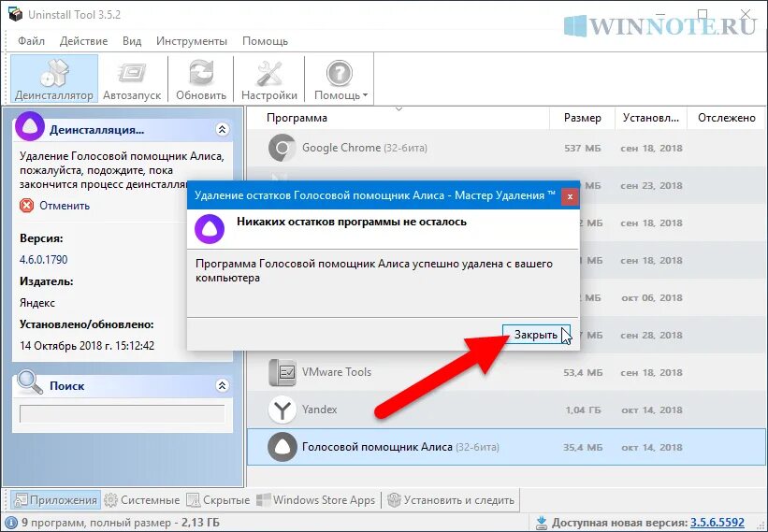Sort by the Программа column header
This screenshot has width=768, height=532.
(x=297, y=118)
